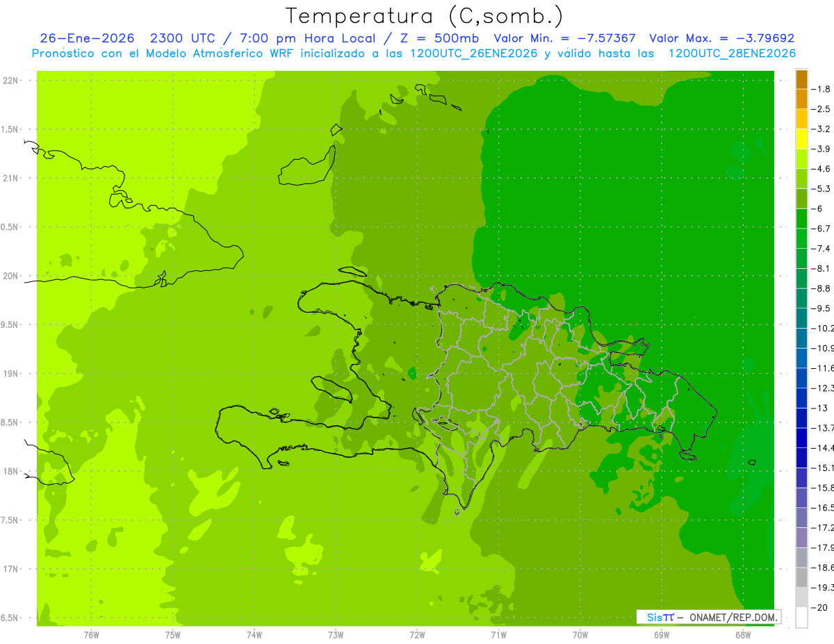Click the "68W" longitude axis label

743,635
